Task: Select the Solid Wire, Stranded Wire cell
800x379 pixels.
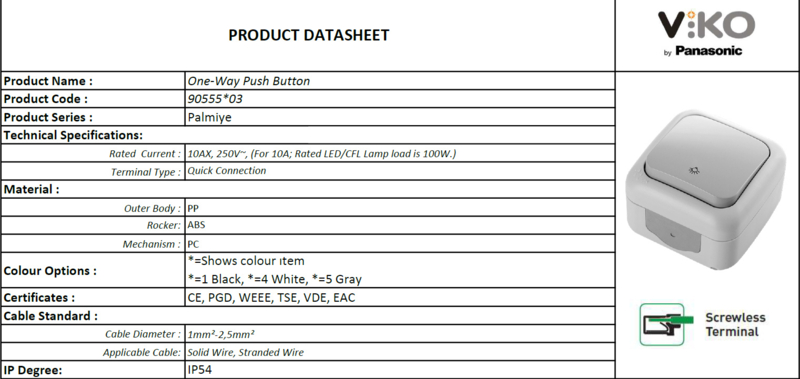Action: click(400, 352)
